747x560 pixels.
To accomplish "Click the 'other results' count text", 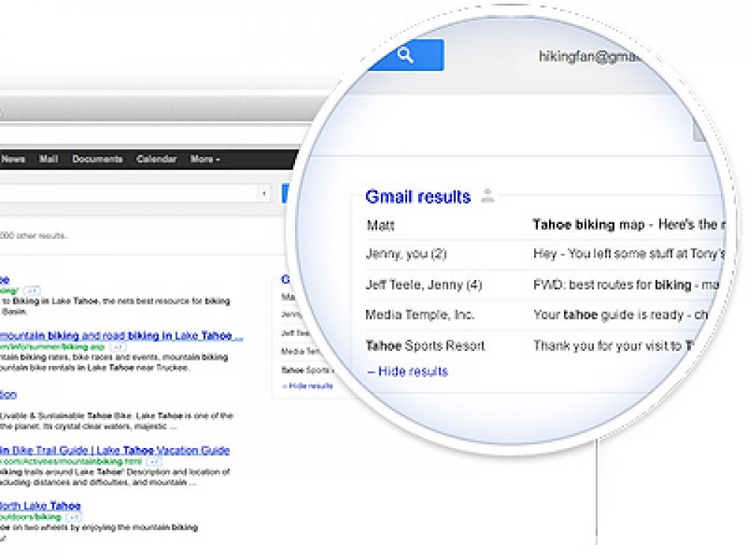I will 33,236.
